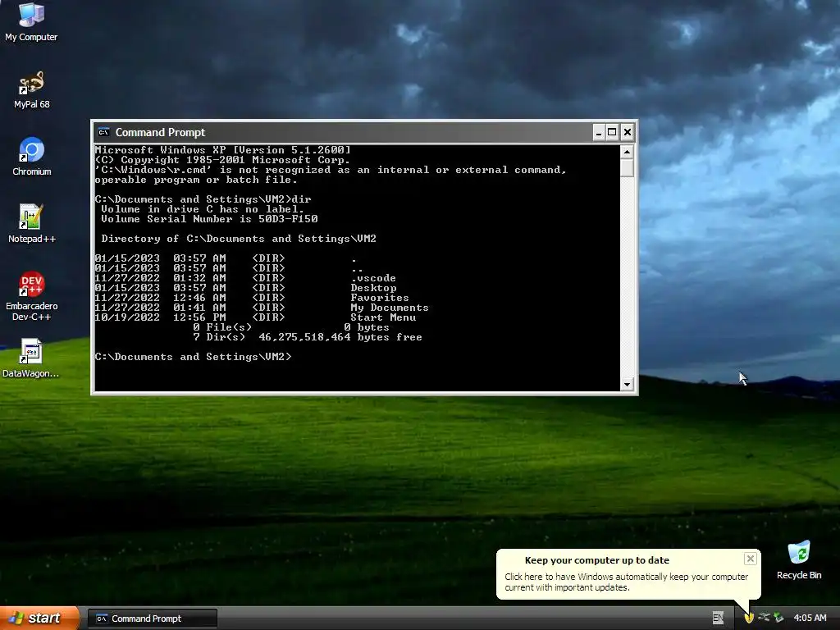The height and width of the screenshot is (630, 840).
Task: Click the 'Keep your computer up to date' balloon
Action: coord(628,573)
